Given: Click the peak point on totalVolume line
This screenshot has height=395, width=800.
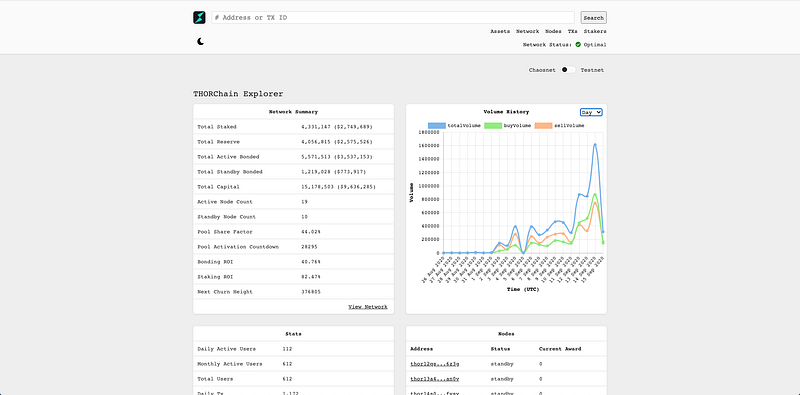Looking at the screenshot, I should pos(595,144).
